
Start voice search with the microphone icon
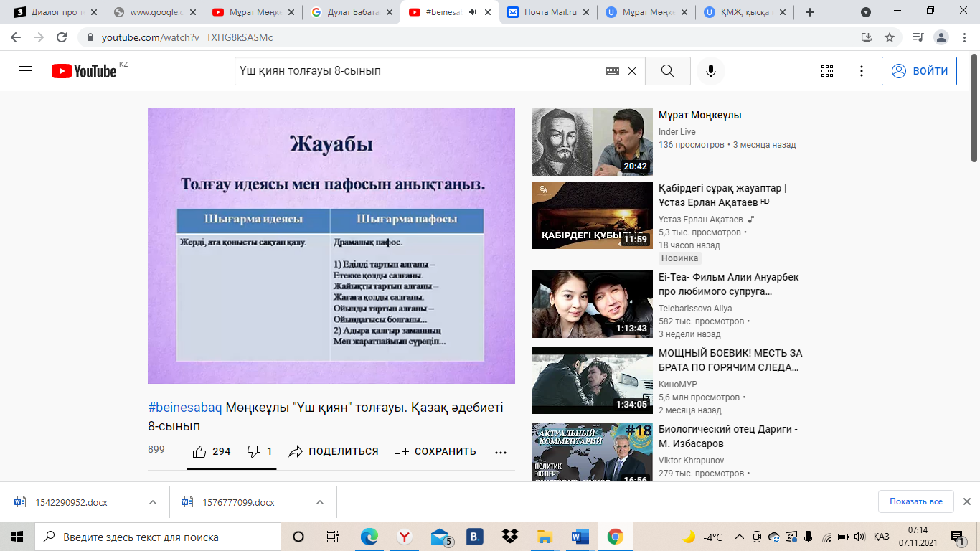710,71
